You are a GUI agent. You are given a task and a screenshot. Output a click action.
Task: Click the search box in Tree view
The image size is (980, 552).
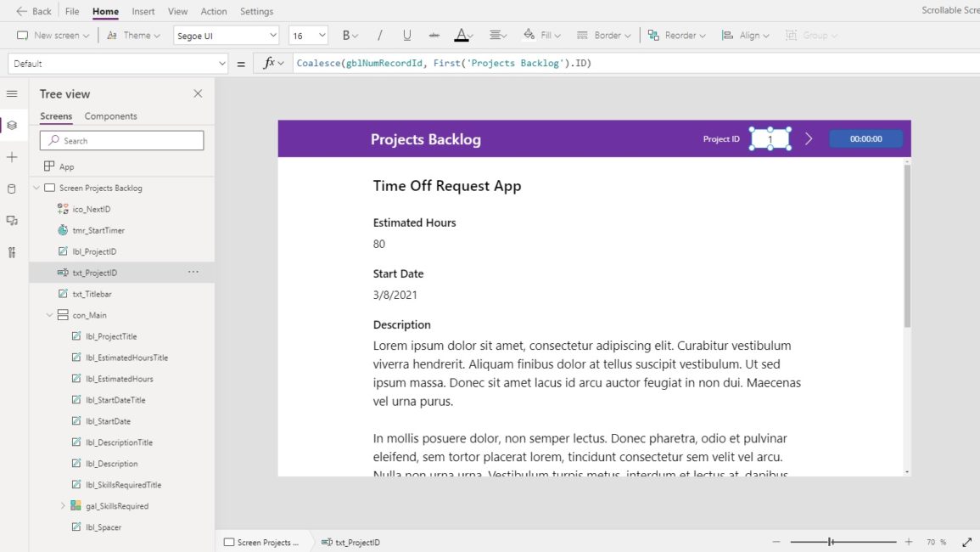pos(121,139)
